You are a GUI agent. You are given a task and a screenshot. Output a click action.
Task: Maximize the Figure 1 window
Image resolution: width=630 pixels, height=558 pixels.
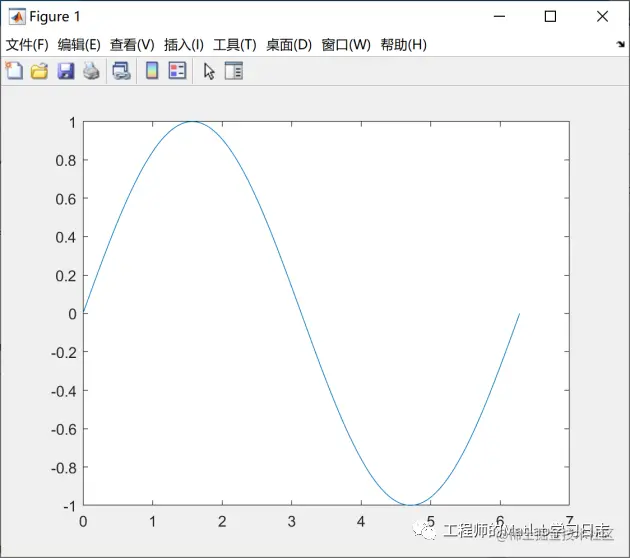click(x=550, y=16)
